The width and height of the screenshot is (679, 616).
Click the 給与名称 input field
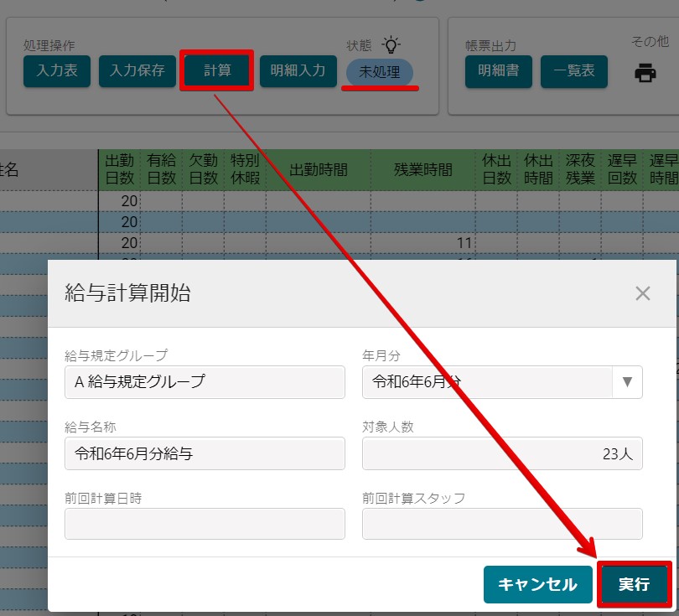coord(205,453)
